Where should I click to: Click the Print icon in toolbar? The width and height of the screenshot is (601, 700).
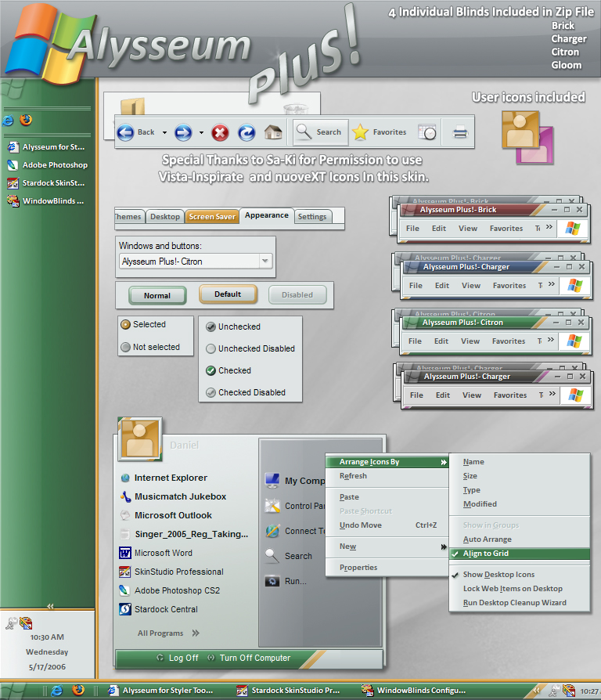coord(460,132)
